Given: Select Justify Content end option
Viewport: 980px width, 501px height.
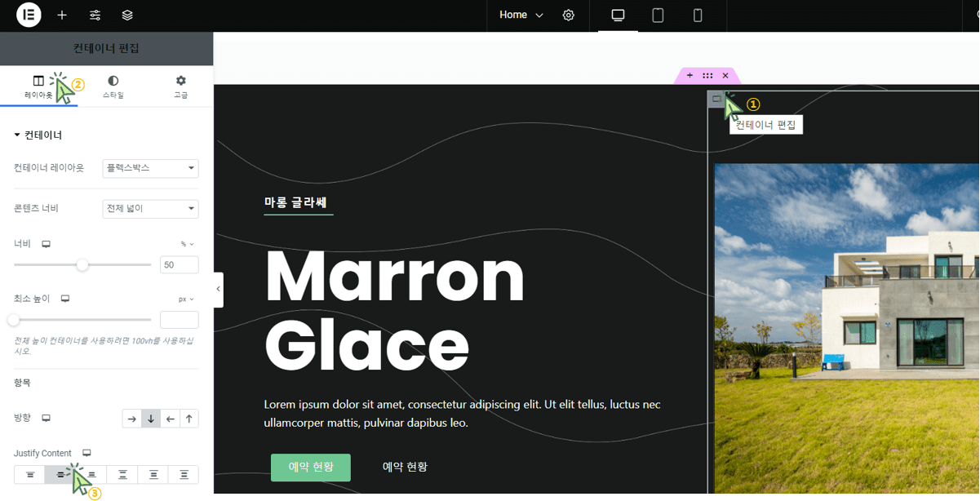Looking at the screenshot, I should [x=91, y=474].
